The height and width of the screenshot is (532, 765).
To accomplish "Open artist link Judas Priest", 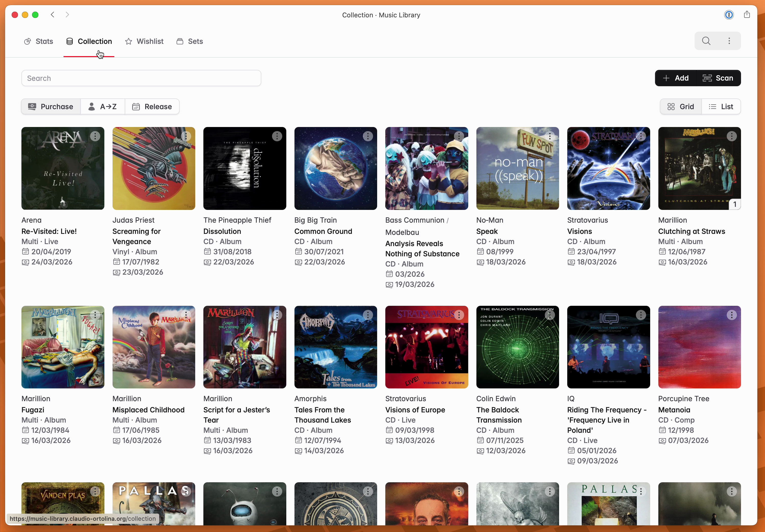I will pyautogui.click(x=133, y=220).
